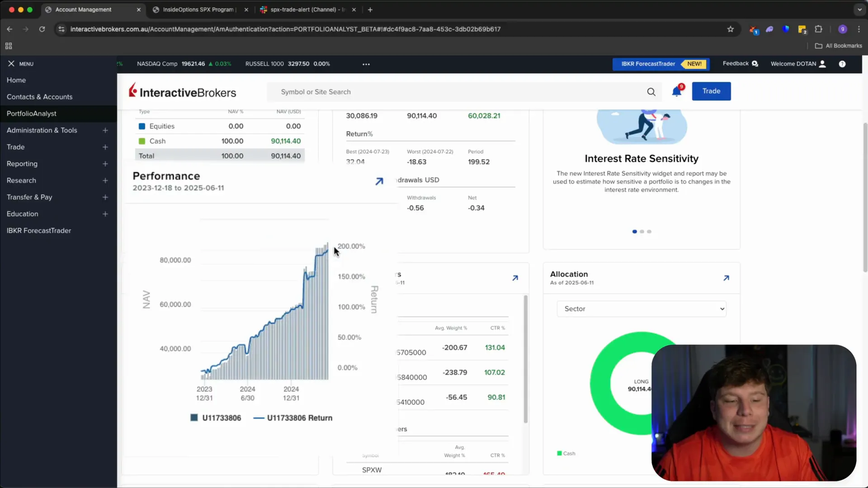Screen dimensions: 868x488
Task: Expand Administration & Tools menu
Action: point(105,130)
